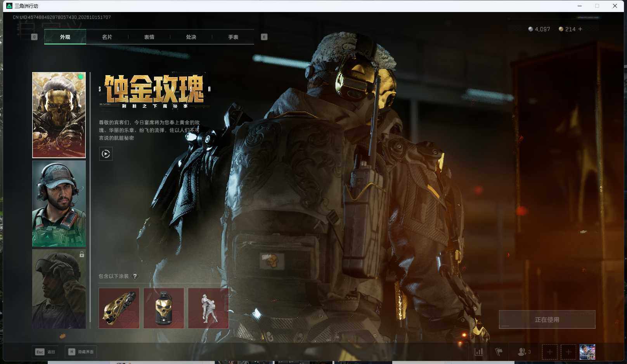
Task: Preview the white figure execution item
Action: coord(208,308)
